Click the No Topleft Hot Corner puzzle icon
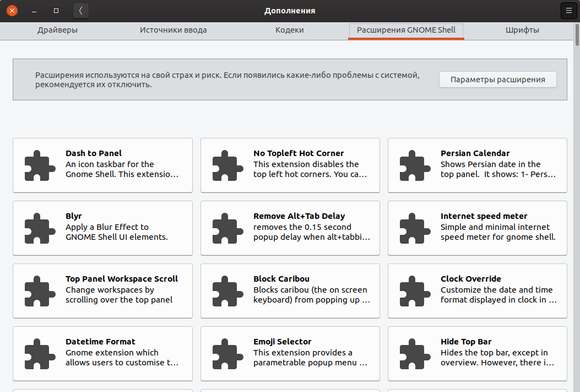The width and height of the screenshot is (580, 392). tap(227, 165)
